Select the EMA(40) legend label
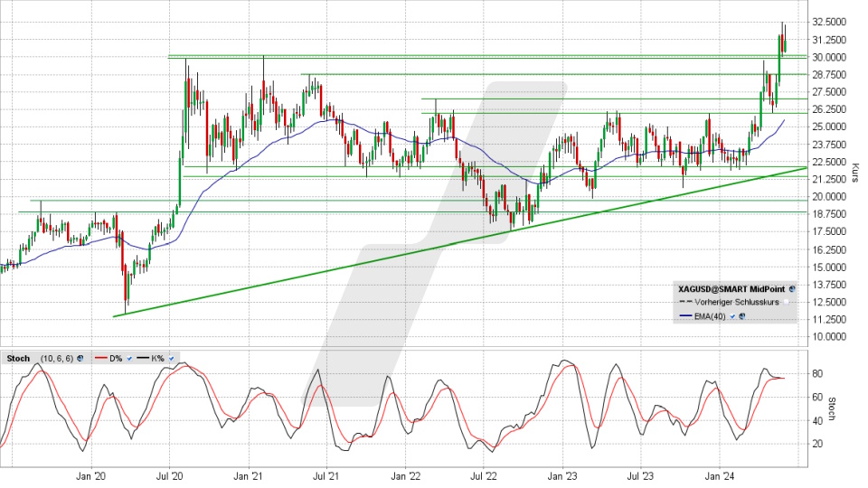Viewport: 868px width, 488px height. pyautogui.click(x=710, y=316)
